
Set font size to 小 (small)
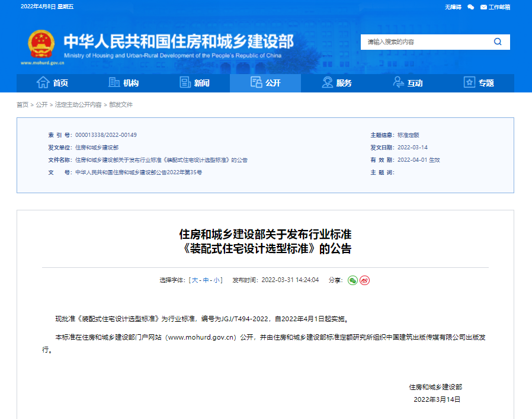(x=217, y=280)
